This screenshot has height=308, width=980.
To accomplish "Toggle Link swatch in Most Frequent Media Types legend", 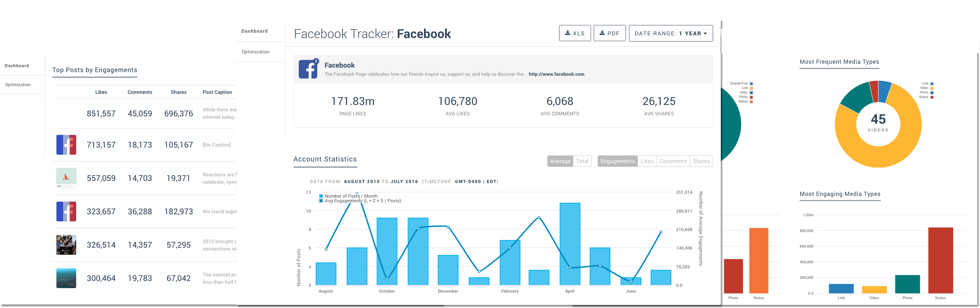I will [x=932, y=83].
